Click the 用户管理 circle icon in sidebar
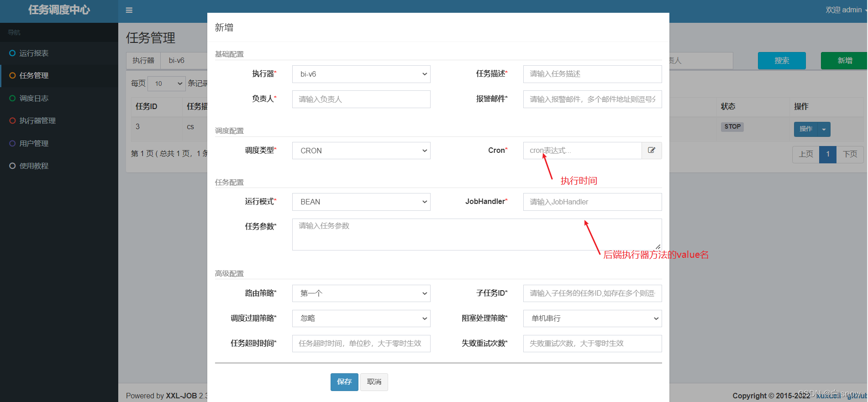This screenshot has width=868, height=402. pos(12,143)
